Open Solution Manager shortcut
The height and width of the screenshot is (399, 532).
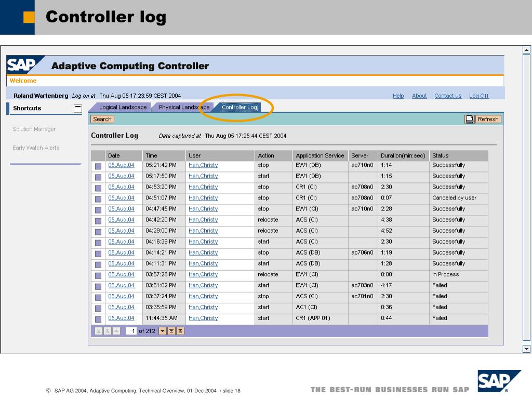coord(34,129)
